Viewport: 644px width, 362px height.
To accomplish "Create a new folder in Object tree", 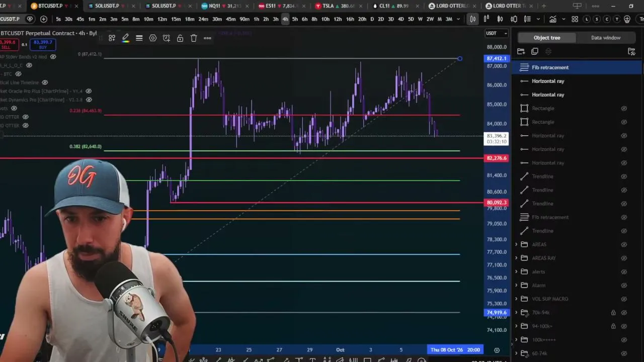I will pyautogui.click(x=521, y=51).
